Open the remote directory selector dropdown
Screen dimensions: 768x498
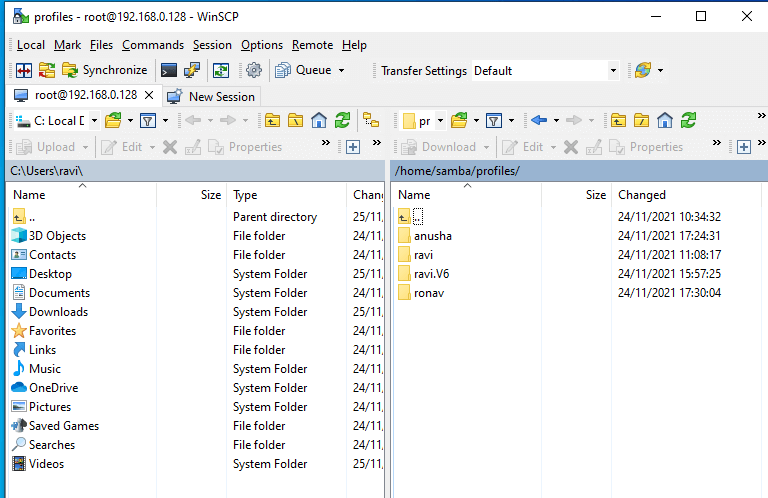coord(440,121)
